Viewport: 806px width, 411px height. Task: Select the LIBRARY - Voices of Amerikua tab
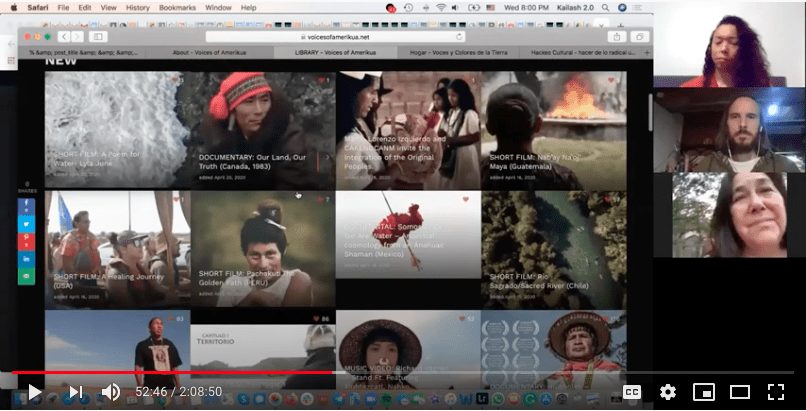(x=335, y=52)
